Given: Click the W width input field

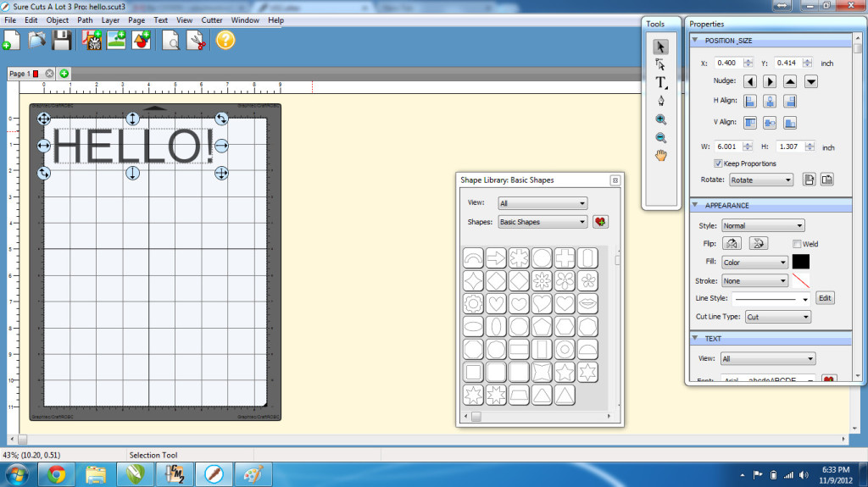Looking at the screenshot, I should pyautogui.click(x=728, y=147).
